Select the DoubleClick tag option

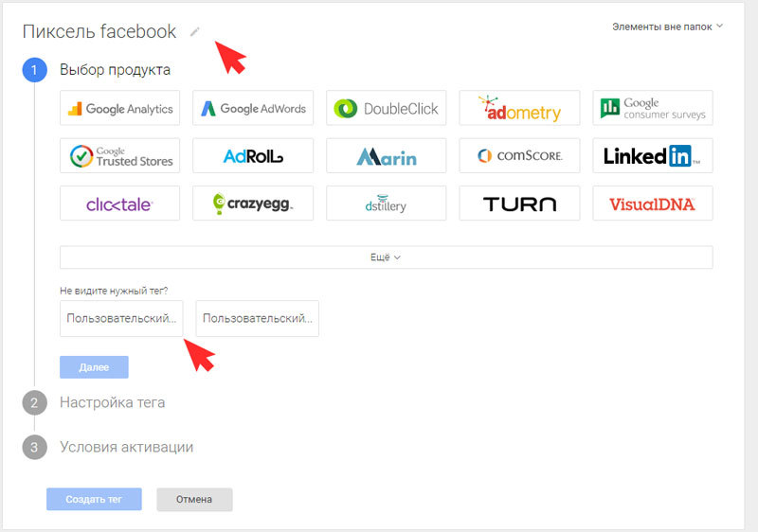387,108
